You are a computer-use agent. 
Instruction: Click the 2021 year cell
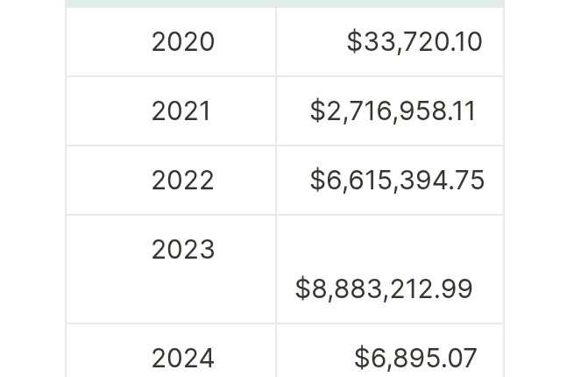[181, 111]
